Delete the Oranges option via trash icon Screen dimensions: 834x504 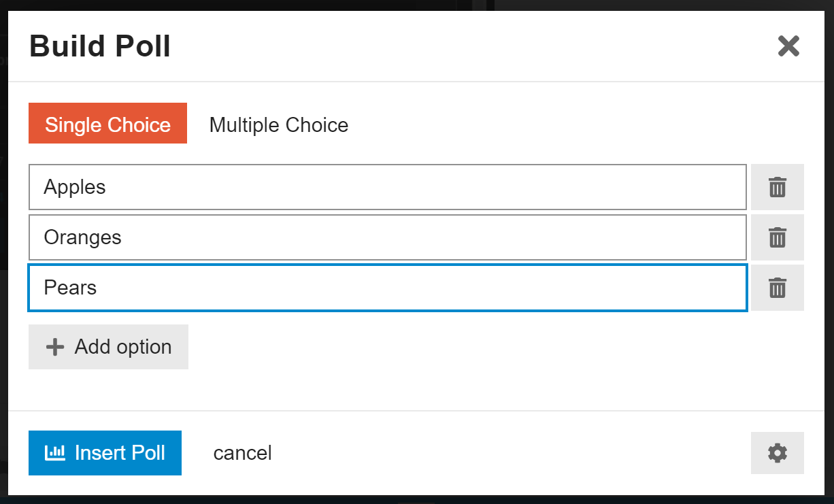point(777,237)
